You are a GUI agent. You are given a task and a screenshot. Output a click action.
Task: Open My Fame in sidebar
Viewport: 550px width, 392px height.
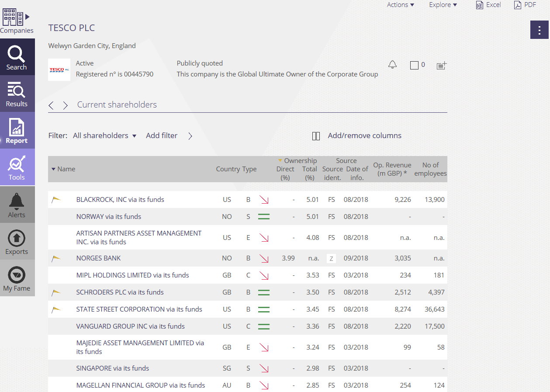tap(17, 278)
